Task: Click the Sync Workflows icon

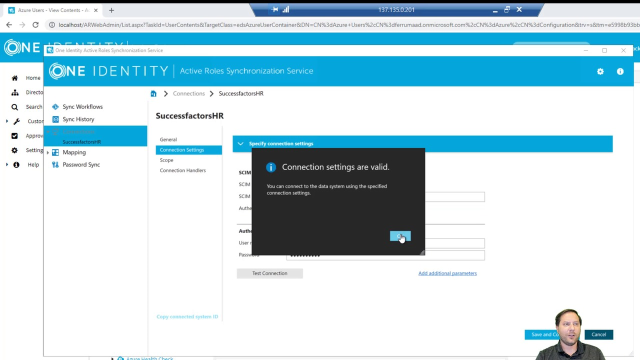Action: [55, 107]
